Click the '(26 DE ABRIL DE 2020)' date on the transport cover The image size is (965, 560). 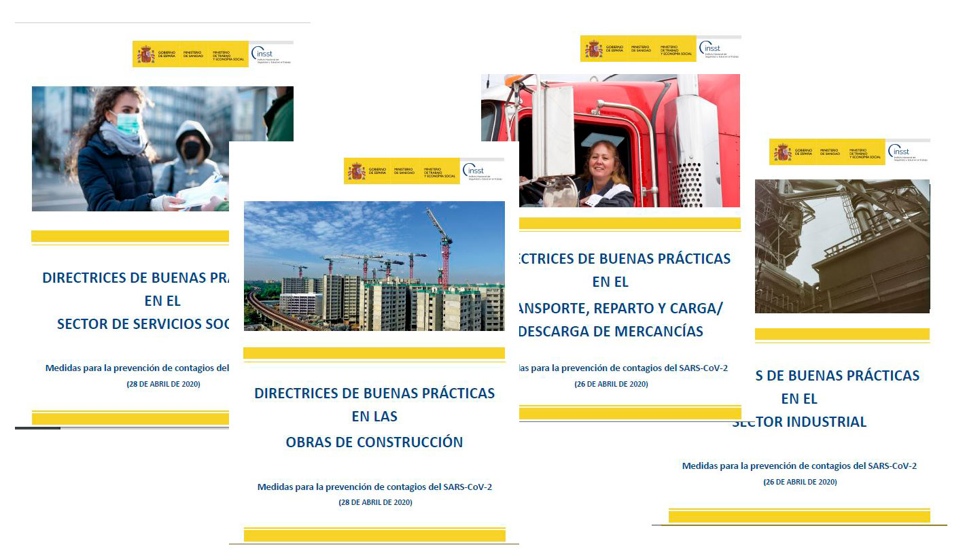[x=611, y=384]
